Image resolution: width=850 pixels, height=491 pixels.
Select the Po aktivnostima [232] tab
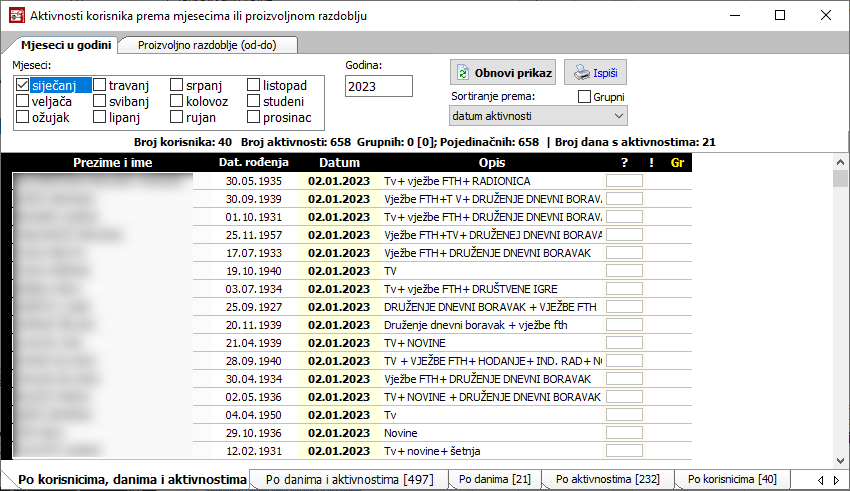607,480
